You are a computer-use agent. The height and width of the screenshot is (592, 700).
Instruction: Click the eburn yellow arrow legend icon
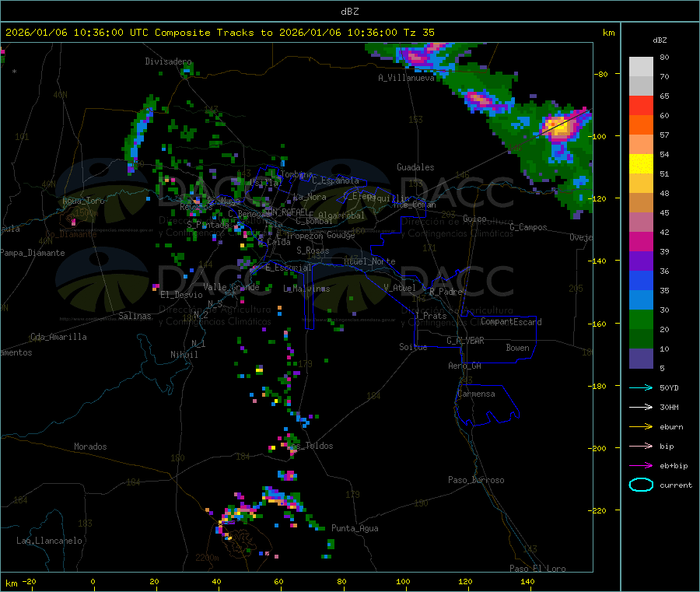click(x=641, y=427)
